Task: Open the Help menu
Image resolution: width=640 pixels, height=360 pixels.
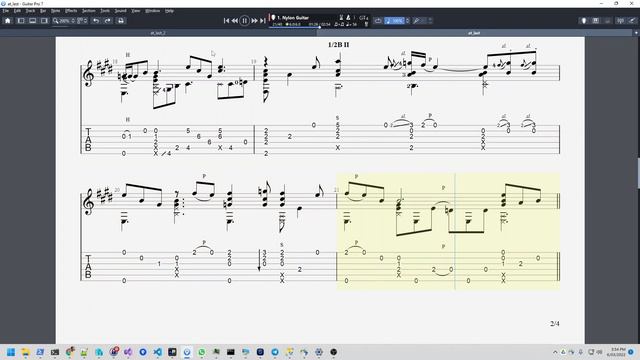Action: (x=169, y=11)
